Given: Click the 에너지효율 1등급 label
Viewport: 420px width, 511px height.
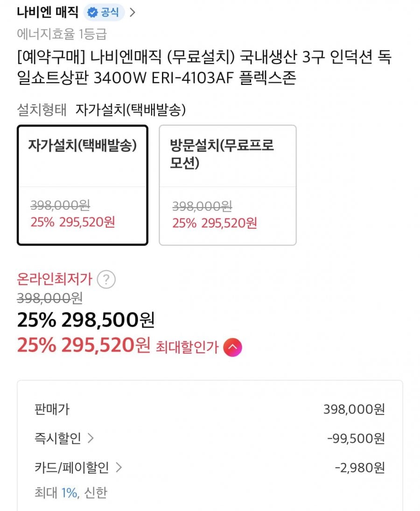Looking at the screenshot, I should [x=62, y=34].
